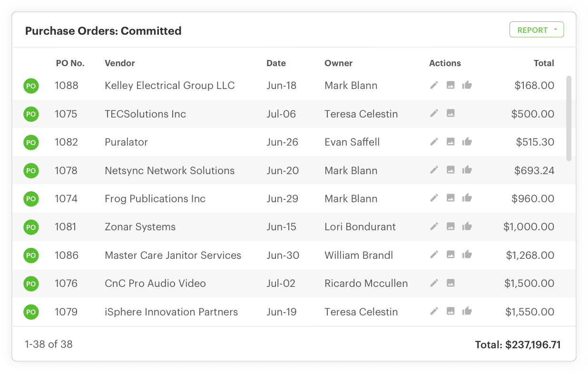This screenshot has height=373, width=588.
Task: Sort the table by the Total column
Action: click(544, 63)
